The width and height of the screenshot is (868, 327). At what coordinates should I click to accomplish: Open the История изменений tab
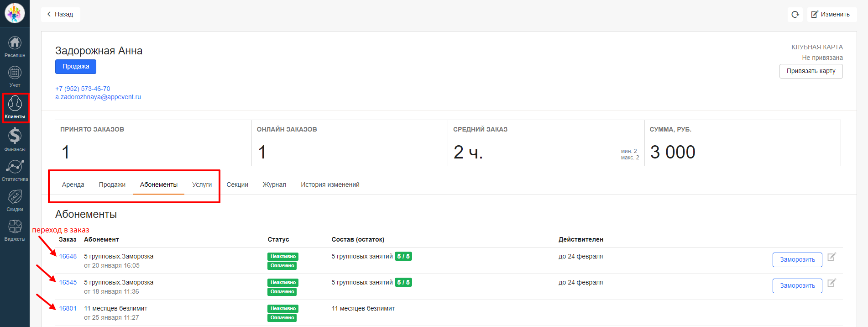[330, 185]
